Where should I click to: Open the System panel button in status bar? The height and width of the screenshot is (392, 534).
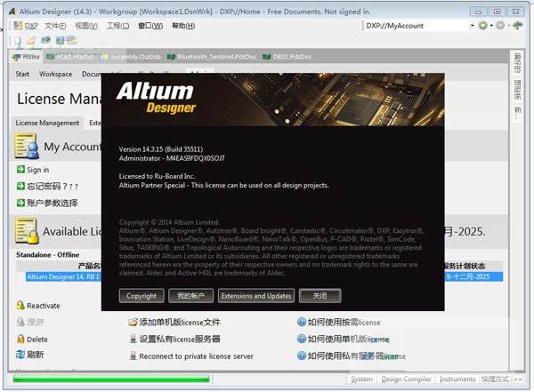point(361,379)
